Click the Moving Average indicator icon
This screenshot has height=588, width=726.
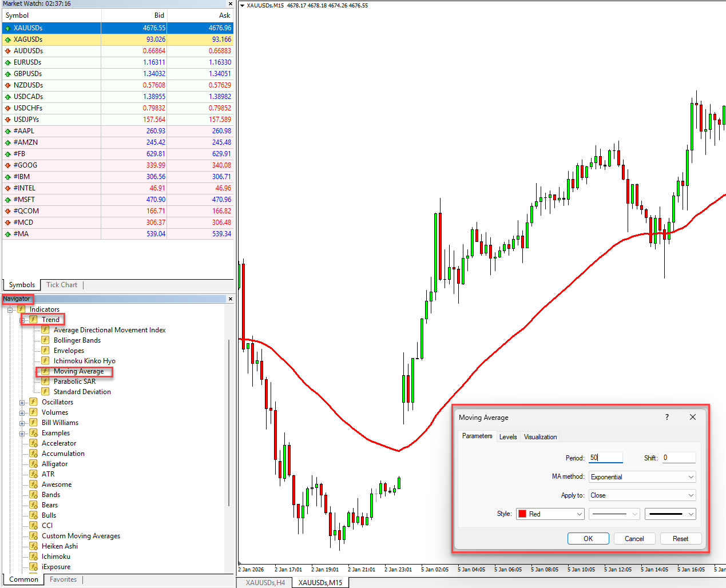coord(45,371)
